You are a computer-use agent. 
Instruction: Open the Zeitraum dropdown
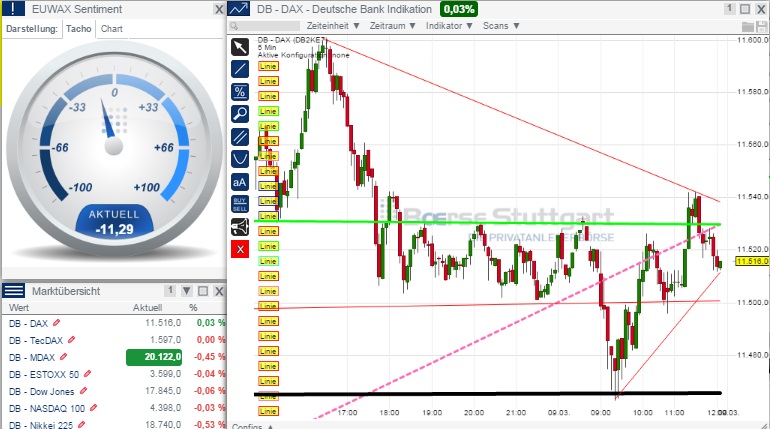click(392, 26)
